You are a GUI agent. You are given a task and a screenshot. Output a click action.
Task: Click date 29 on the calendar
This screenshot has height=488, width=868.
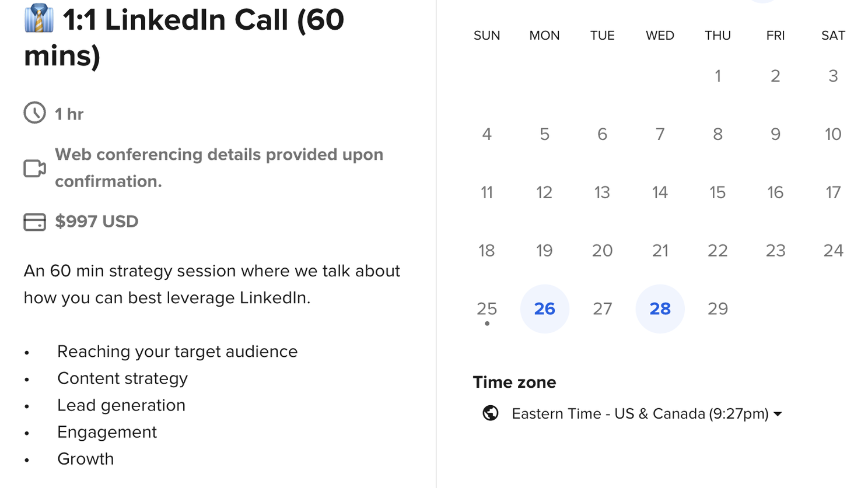[717, 308]
